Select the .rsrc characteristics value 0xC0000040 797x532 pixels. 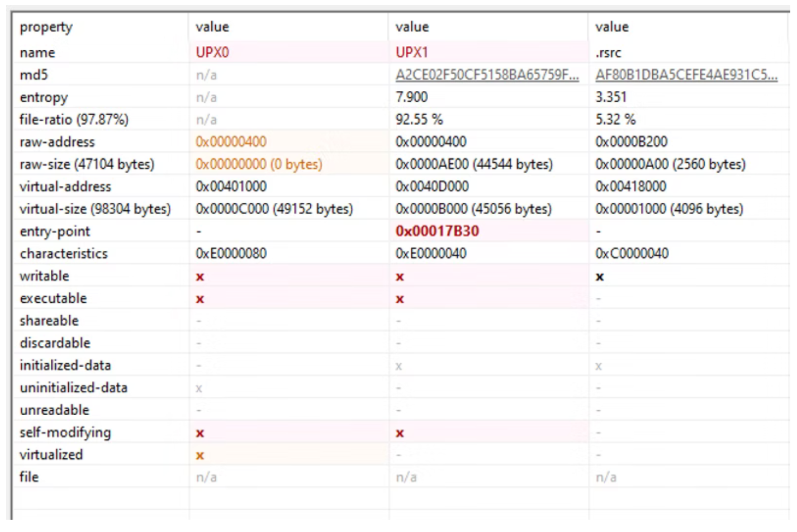point(632,254)
